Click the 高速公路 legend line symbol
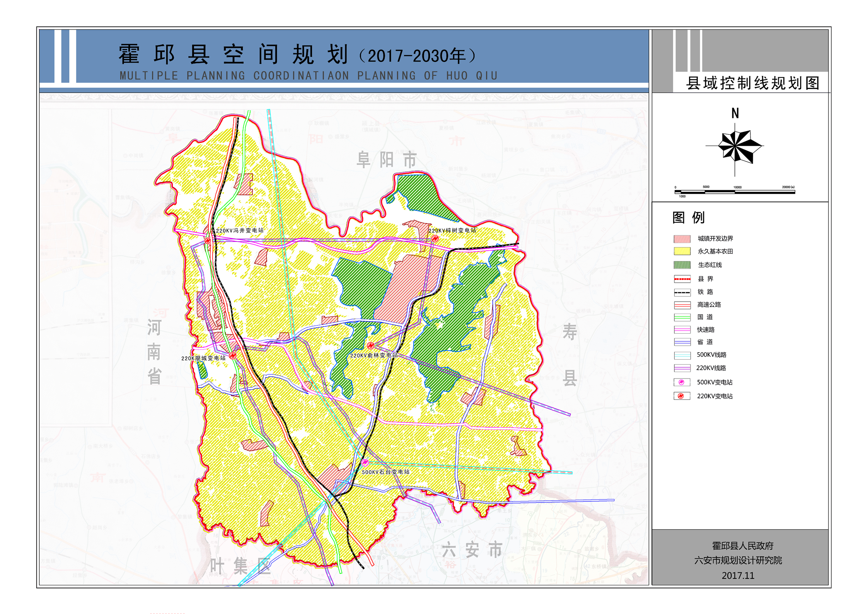Viewport: 868px width, 614px height. tap(682, 305)
